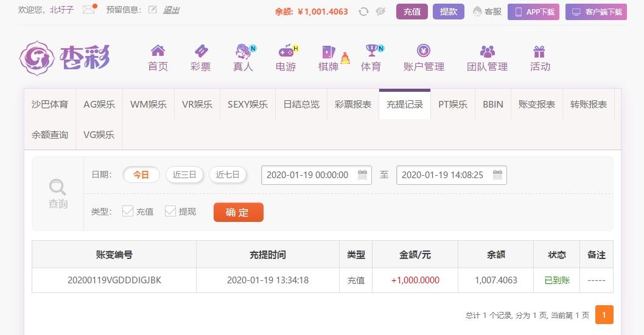This screenshot has width=644, height=335.
Task: Click 客户端下载 button
Action: [597, 12]
